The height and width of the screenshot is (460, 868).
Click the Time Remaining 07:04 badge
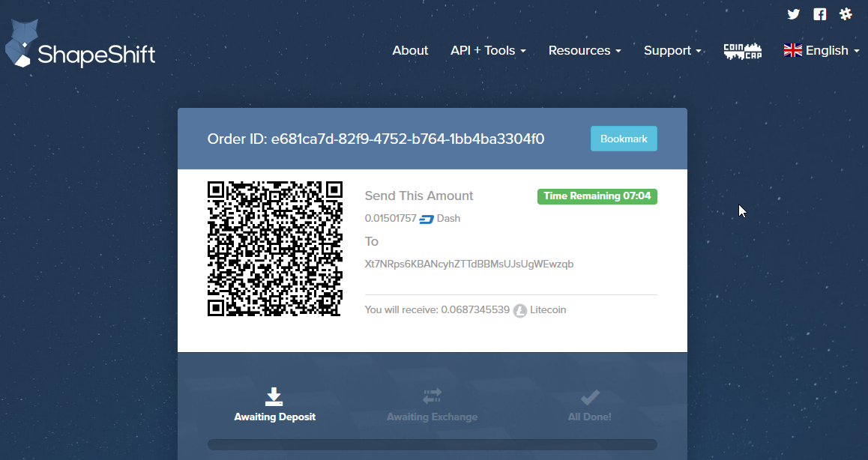coord(597,196)
